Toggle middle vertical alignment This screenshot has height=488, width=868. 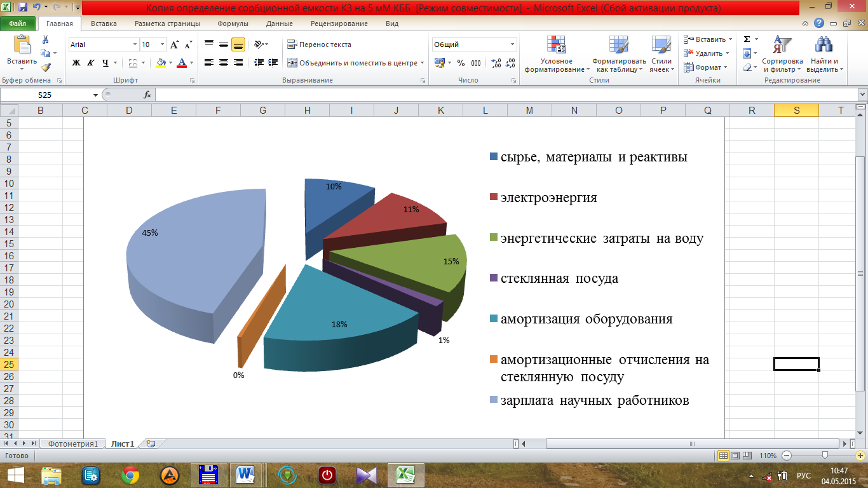pos(224,44)
